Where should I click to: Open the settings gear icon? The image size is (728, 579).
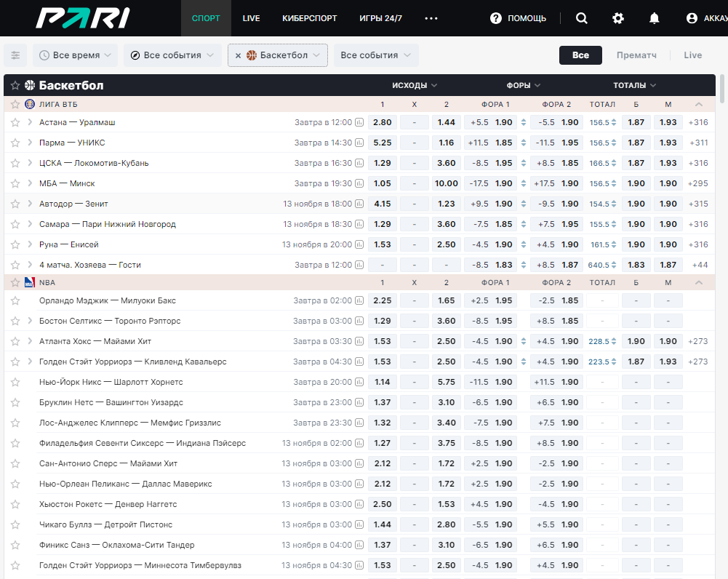(618, 18)
